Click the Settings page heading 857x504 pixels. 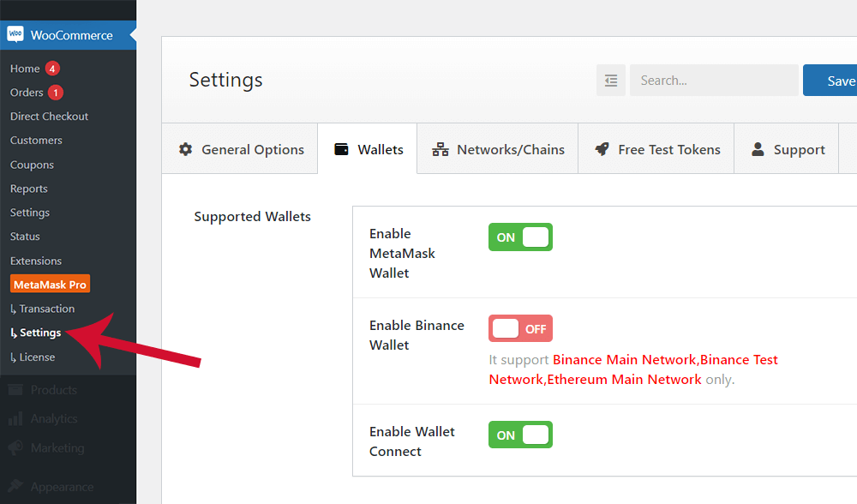[225, 80]
